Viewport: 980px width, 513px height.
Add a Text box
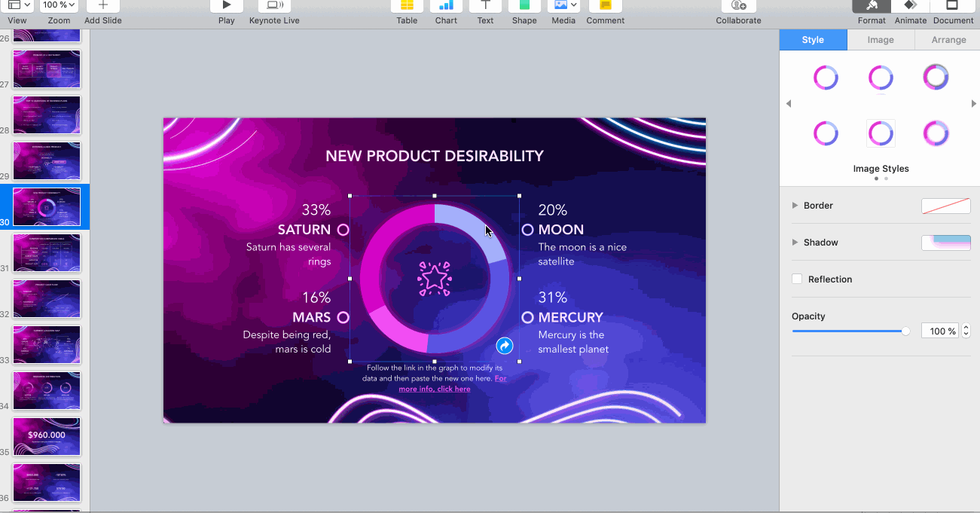[x=485, y=6]
